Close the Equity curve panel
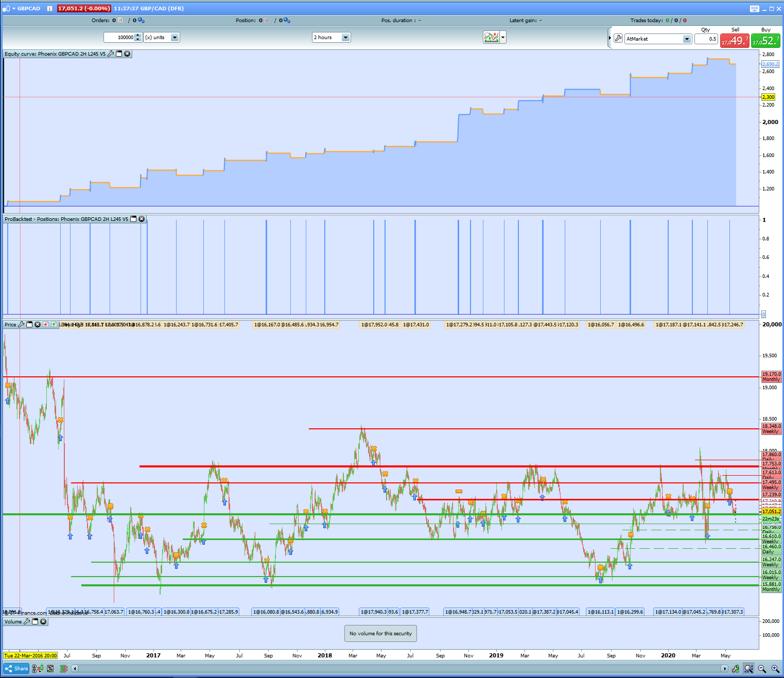Viewport: 784px width, 678px height. point(127,54)
